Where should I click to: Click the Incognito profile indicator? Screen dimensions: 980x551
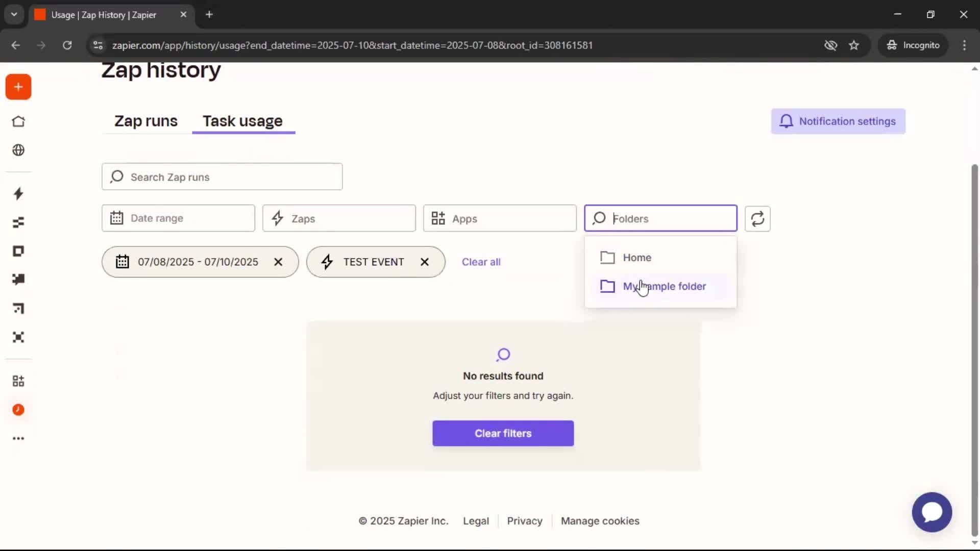tap(913, 45)
